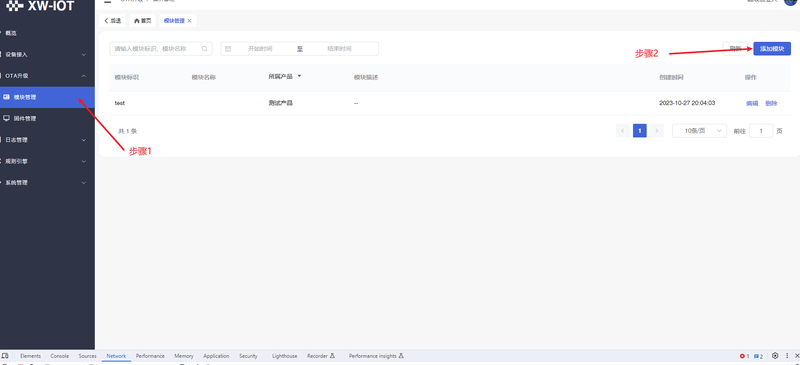
Task: Expand the 设备接入 sidebar menu
Action: coord(47,54)
